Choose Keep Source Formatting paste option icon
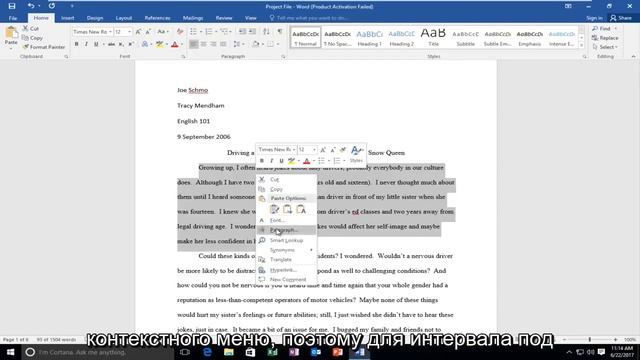 274,209
